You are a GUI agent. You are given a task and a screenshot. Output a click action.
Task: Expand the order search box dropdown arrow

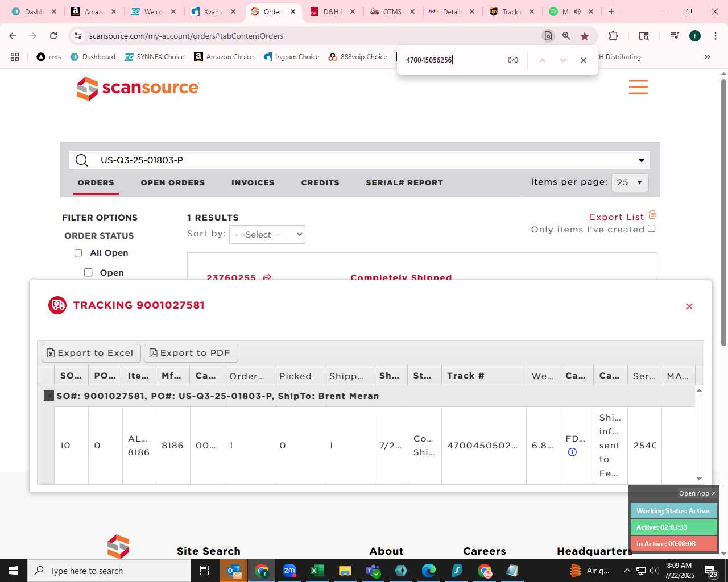tap(642, 160)
